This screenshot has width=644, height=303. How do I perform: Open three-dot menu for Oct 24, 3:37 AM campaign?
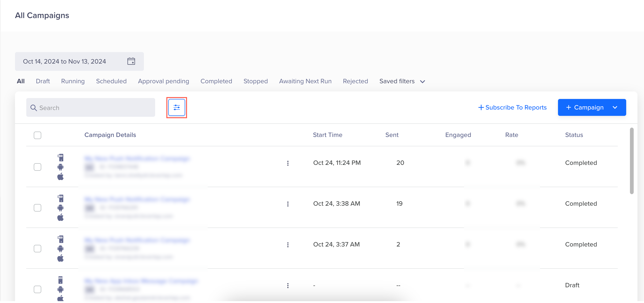(288, 245)
